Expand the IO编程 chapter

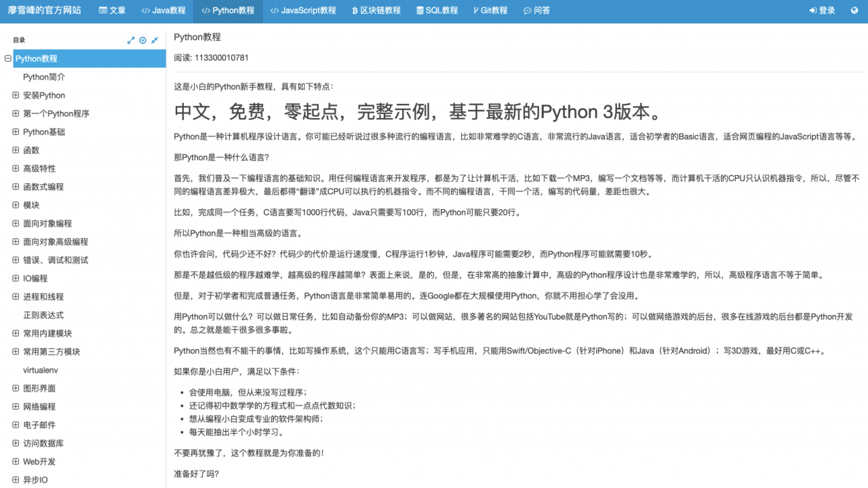click(16, 278)
